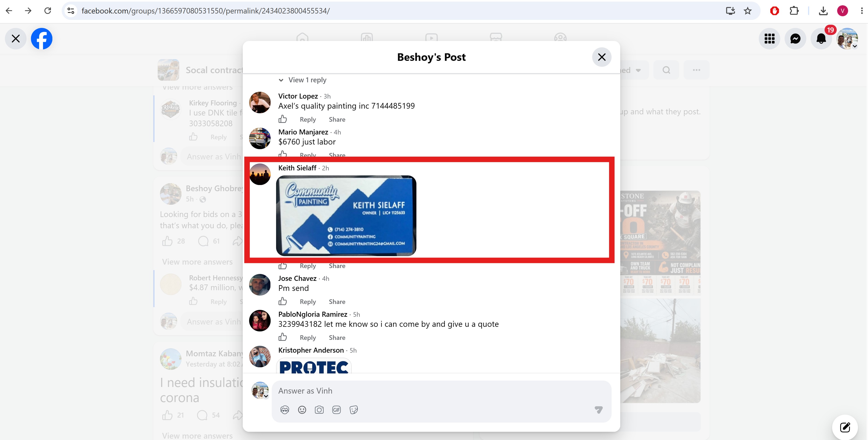The width and height of the screenshot is (868, 440).
Task: Open the notifications bell with 19 alerts
Action: pos(821,39)
